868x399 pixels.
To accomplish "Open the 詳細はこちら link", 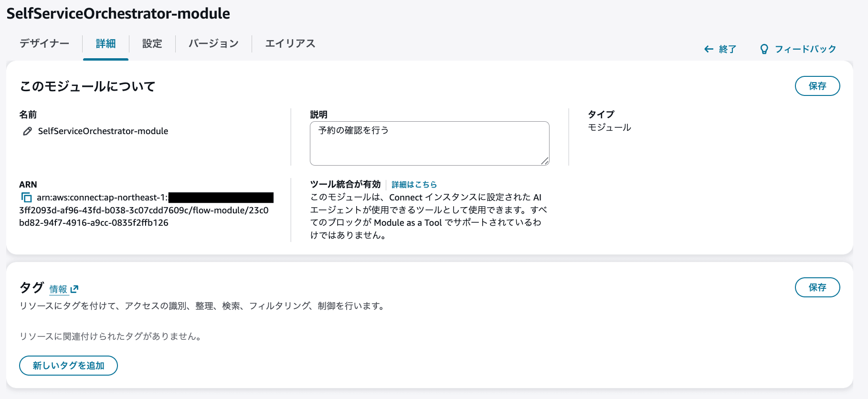I will [x=414, y=185].
